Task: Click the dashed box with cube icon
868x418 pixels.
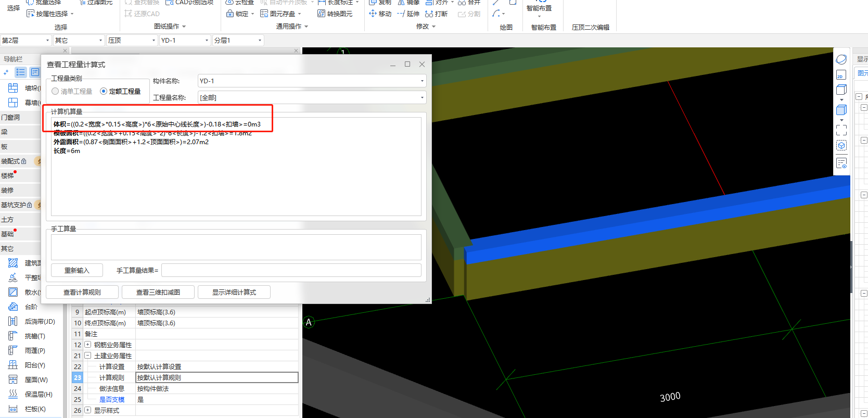Action: pos(841,145)
